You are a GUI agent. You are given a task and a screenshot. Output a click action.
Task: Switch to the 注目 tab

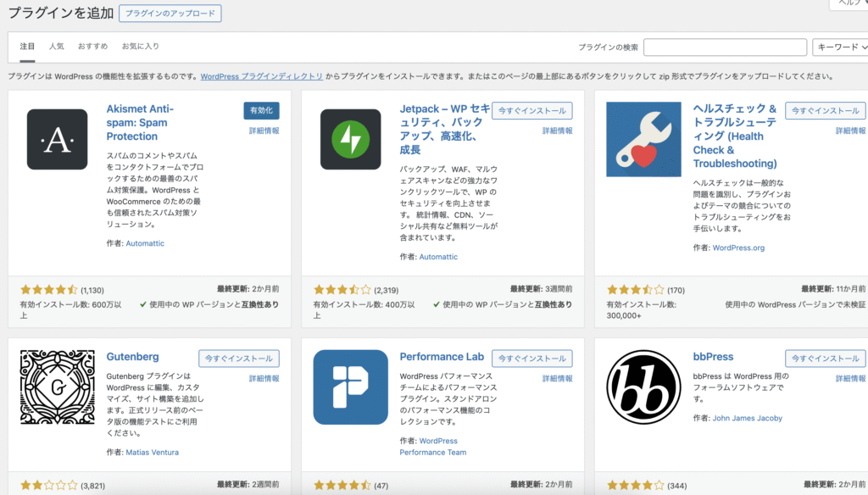[27, 47]
